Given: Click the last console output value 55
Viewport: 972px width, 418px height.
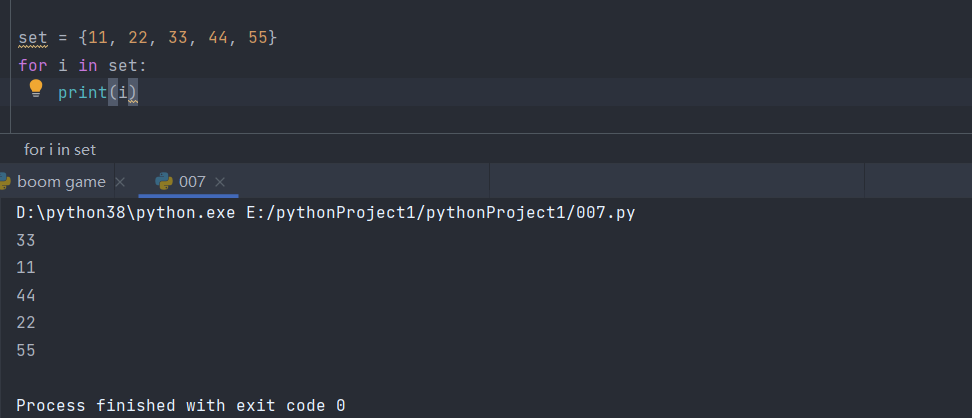Looking at the screenshot, I should tap(26, 350).
